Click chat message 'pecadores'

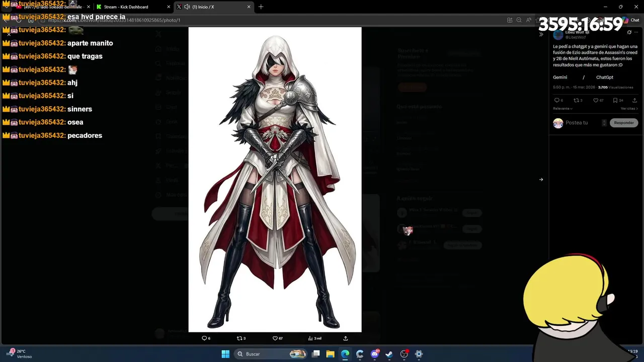[85, 136]
